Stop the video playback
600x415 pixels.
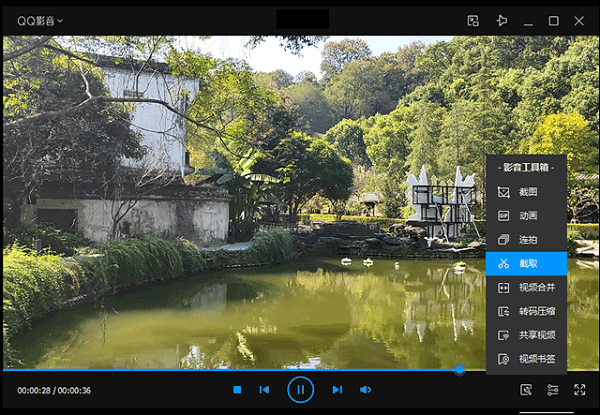pos(237,390)
